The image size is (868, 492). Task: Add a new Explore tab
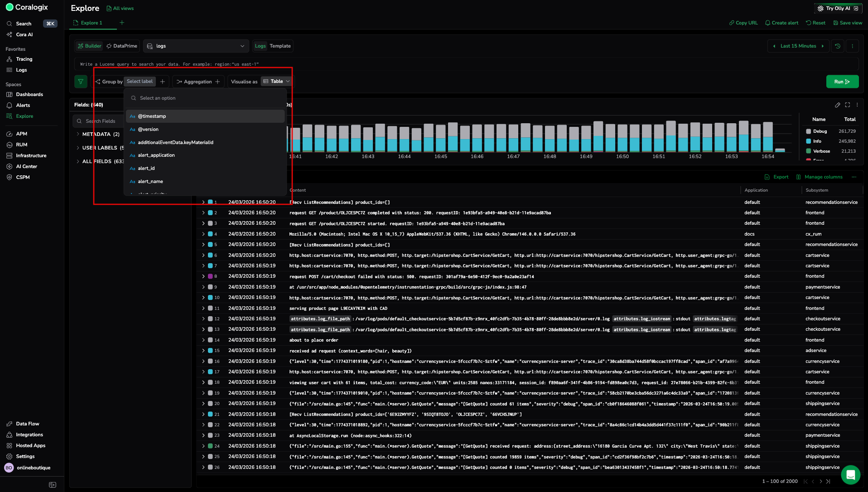(121, 23)
